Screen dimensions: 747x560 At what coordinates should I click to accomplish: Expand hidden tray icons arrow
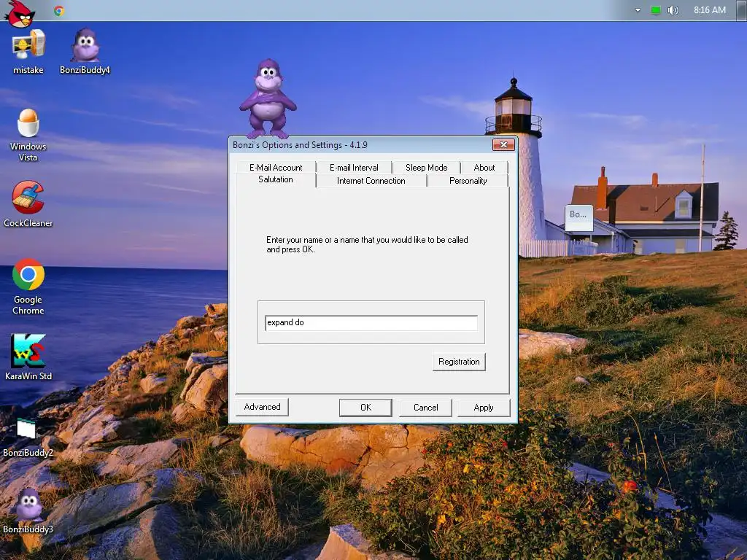point(638,10)
